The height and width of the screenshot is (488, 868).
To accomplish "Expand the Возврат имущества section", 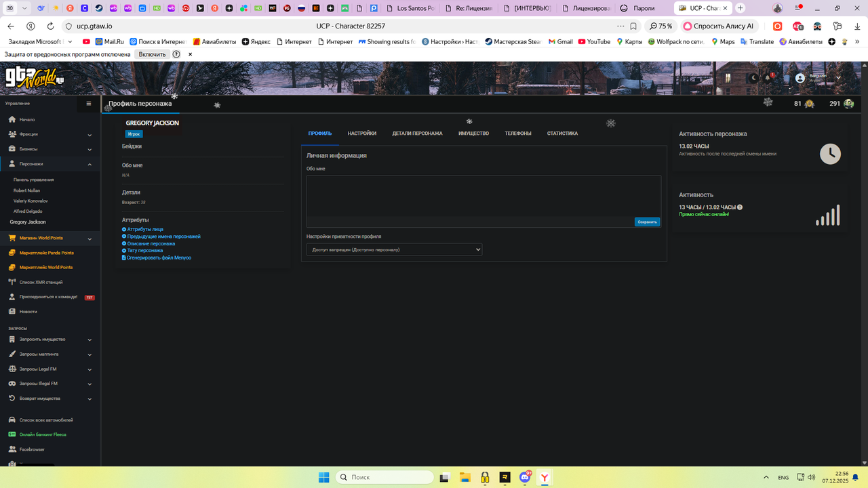I will pos(90,399).
